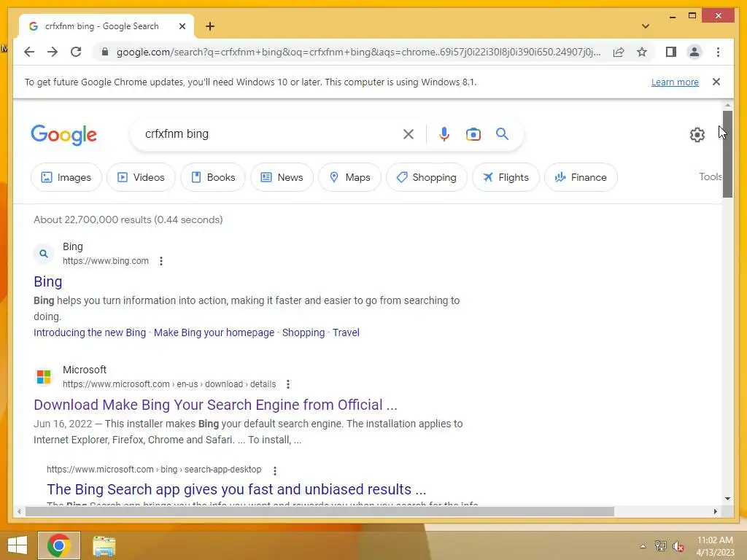Select About 22,700,000 results text
This screenshot has width=747, height=560.
[x=128, y=219]
